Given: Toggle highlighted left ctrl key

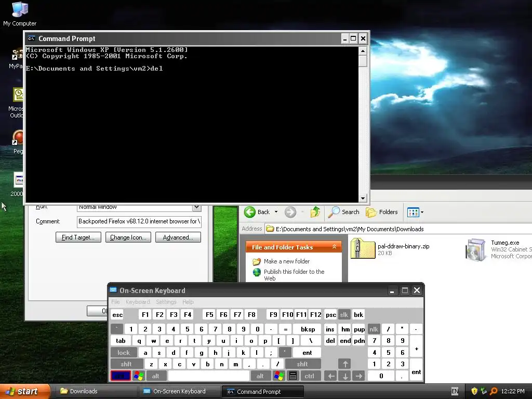Looking at the screenshot, I should tap(121, 376).
